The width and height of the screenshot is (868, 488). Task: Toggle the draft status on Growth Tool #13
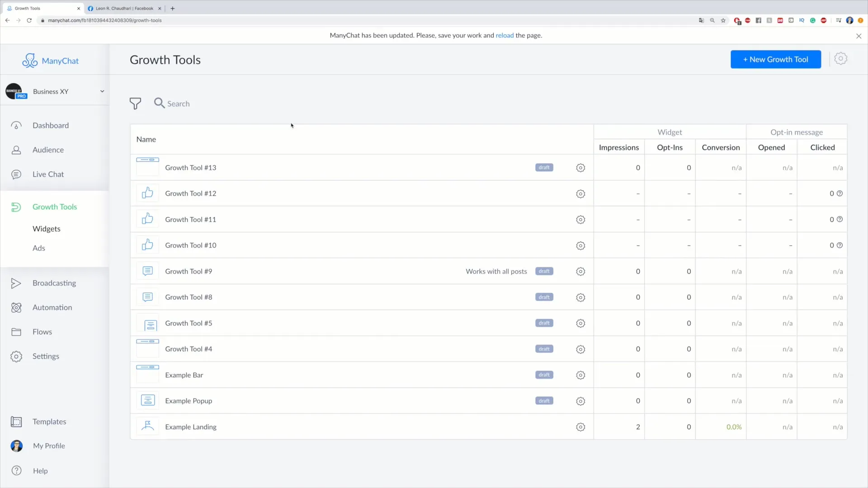click(x=544, y=168)
